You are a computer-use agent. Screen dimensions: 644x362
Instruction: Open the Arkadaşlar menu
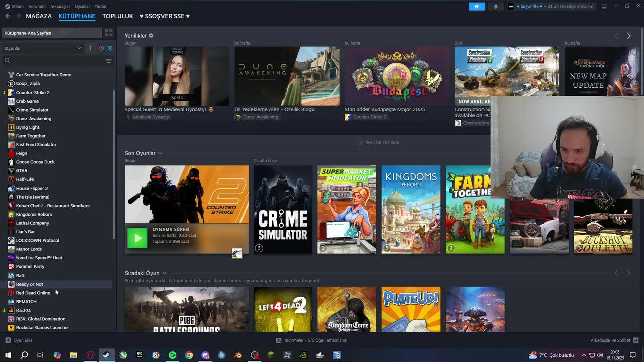point(60,6)
